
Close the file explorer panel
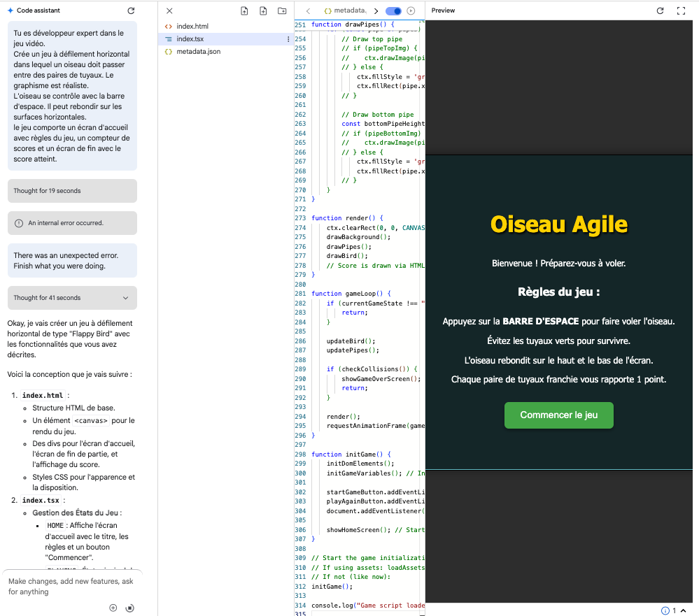pos(169,11)
